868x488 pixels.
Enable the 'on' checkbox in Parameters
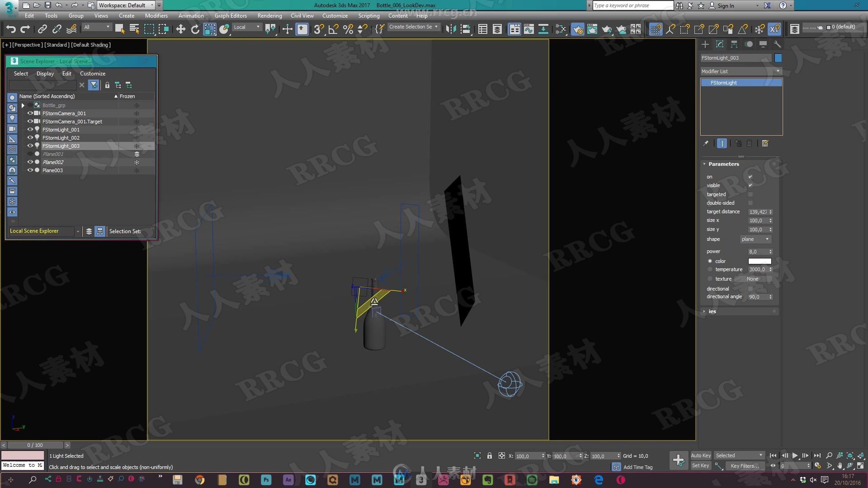pos(750,176)
